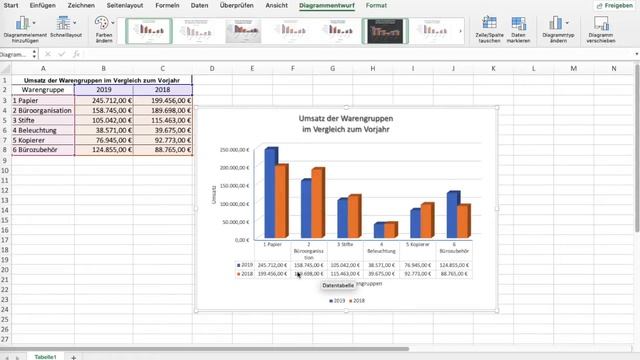Viewport: 640px width, 360px height.
Task: Open Diagrammelement hinzufügen menu
Action: (25, 29)
